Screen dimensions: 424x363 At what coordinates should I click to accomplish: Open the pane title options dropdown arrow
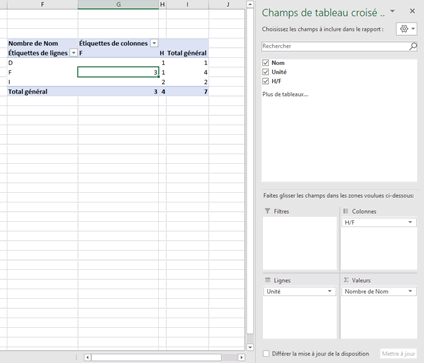tap(392, 11)
